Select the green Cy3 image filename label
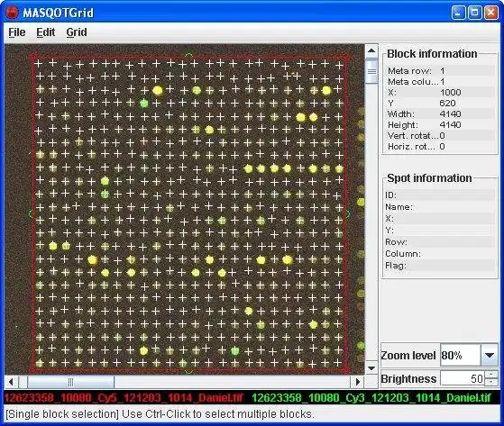 pyautogui.click(x=371, y=398)
